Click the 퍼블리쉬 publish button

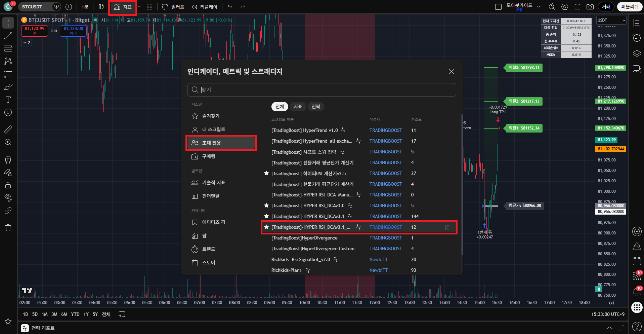[630, 7]
